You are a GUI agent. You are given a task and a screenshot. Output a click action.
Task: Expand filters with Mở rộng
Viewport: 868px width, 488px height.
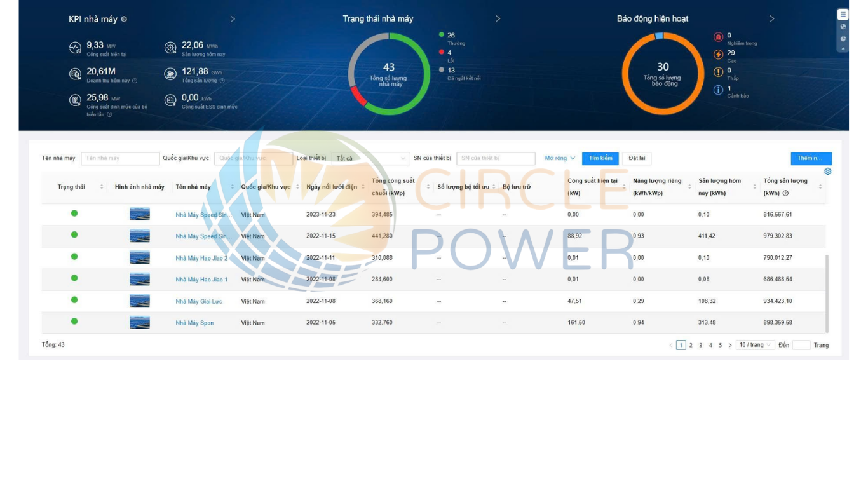click(x=560, y=158)
